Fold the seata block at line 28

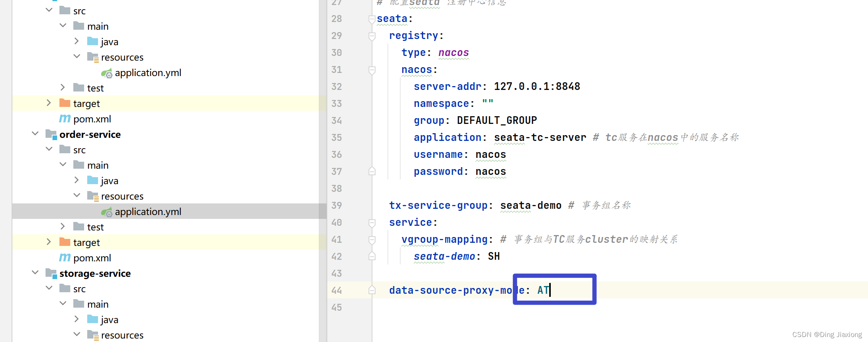click(372, 19)
